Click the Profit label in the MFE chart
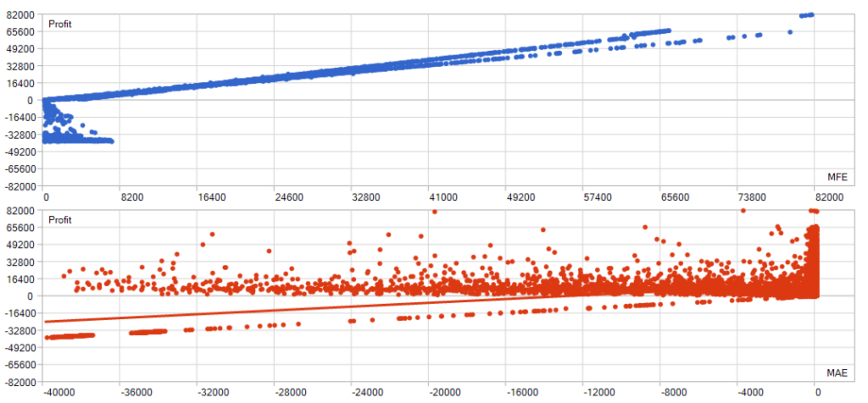This screenshot has width=868, height=403. tap(60, 25)
